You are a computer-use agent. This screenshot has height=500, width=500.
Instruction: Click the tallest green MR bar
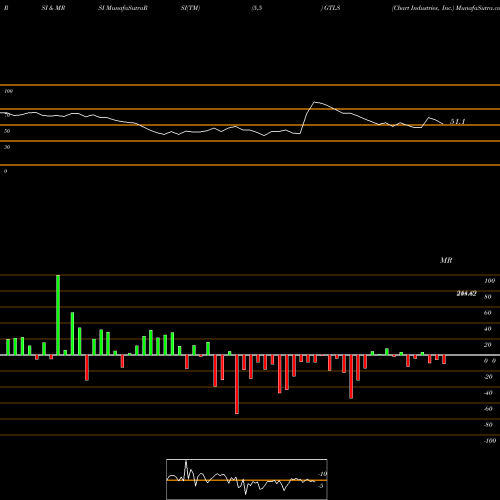tap(58, 315)
